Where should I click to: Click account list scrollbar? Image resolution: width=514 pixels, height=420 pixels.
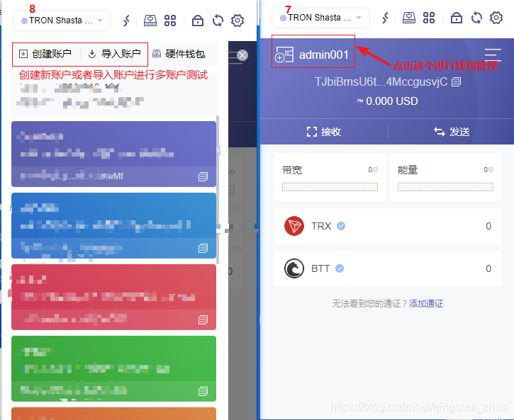tap(218, 190)
